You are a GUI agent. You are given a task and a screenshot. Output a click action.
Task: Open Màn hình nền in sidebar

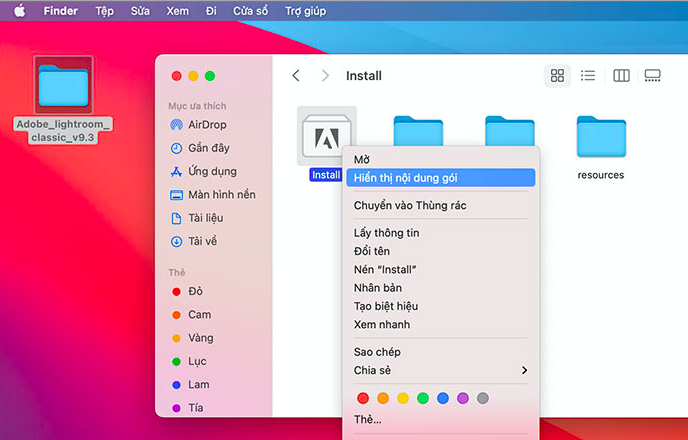click(213, 195)
